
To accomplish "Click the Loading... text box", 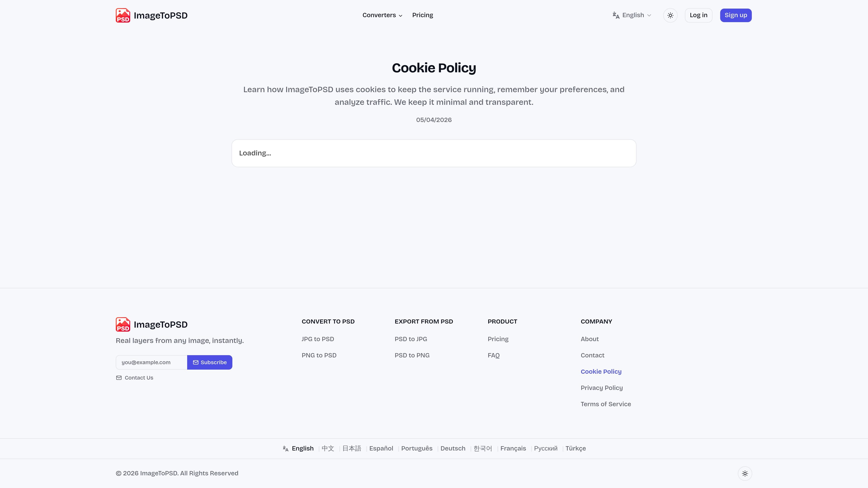I will click(x=434, y=153).
